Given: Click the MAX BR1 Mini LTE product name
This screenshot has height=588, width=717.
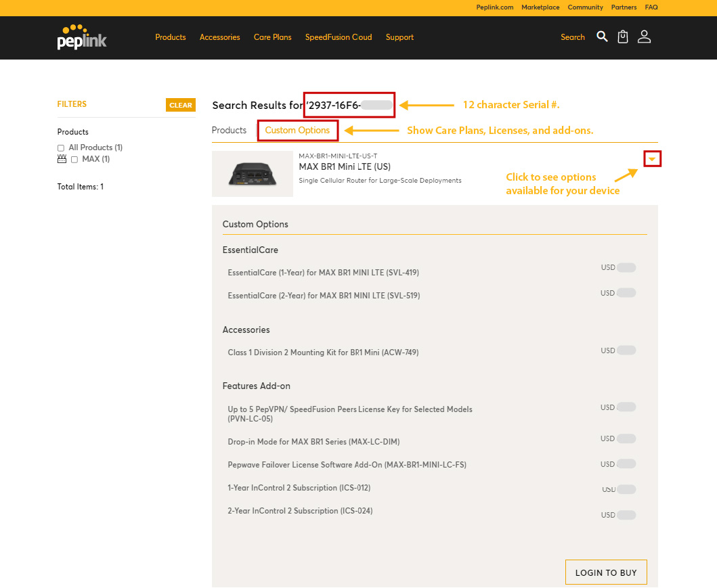Looking at the screenshot, I should pyautogui.click(x=345, y=166).
